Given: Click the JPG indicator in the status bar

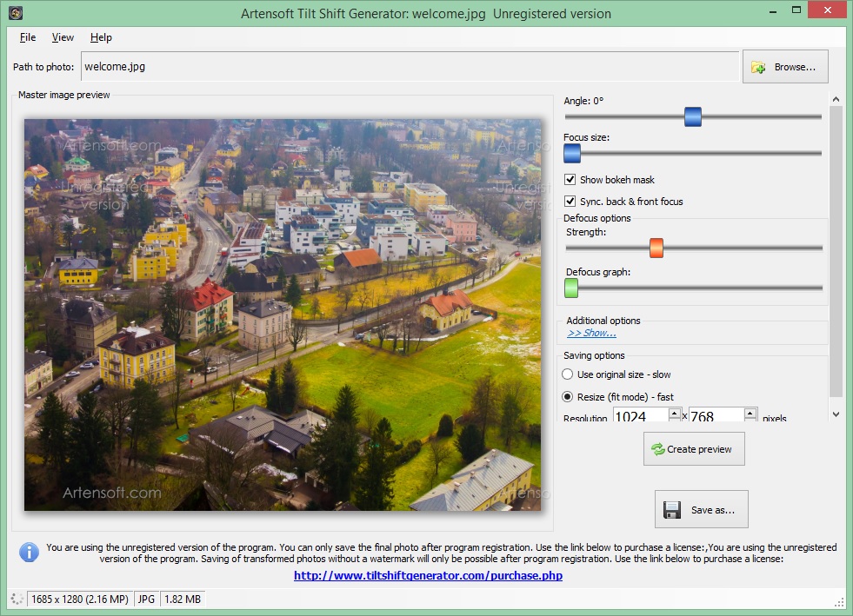Looking at the screenshot, I should 146,599.
